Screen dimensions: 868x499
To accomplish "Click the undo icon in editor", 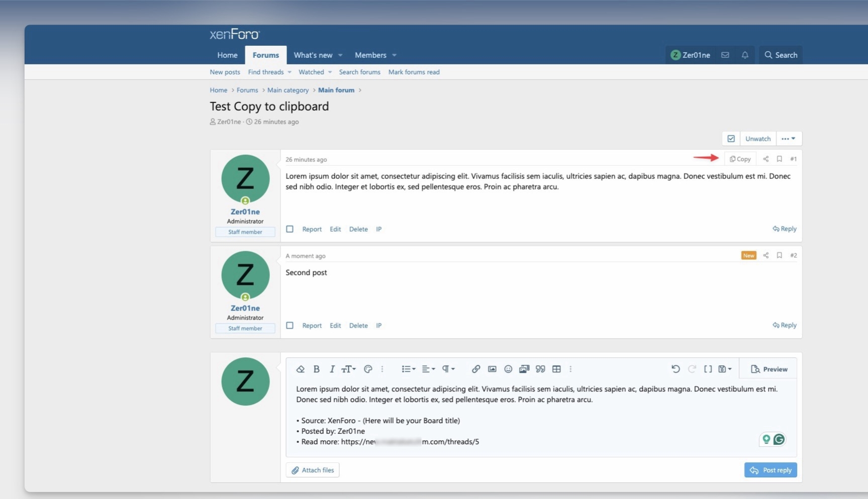I will click(676, 369).
